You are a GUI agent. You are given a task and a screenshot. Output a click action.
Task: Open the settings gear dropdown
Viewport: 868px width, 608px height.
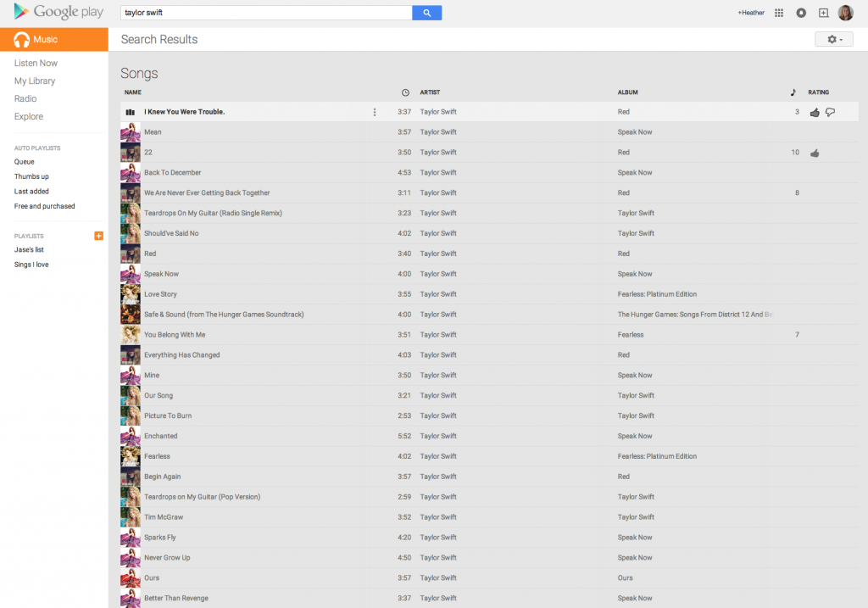(x=833, y=40)
